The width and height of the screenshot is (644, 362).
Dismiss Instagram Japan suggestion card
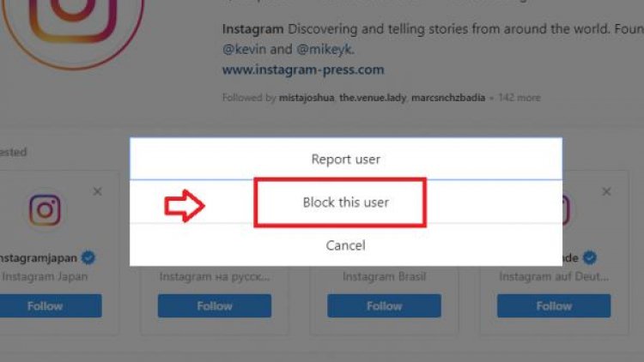(97, 191)
